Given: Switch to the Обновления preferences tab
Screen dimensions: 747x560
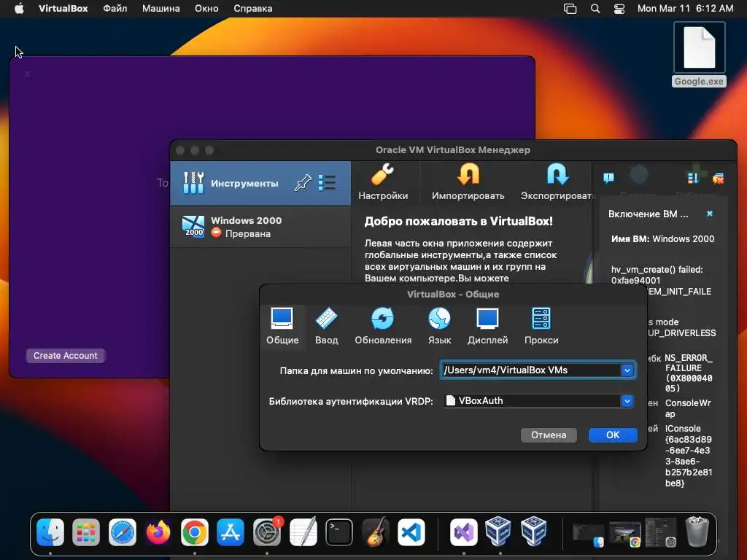Looking at the screenshot, I should coord(382,327).
